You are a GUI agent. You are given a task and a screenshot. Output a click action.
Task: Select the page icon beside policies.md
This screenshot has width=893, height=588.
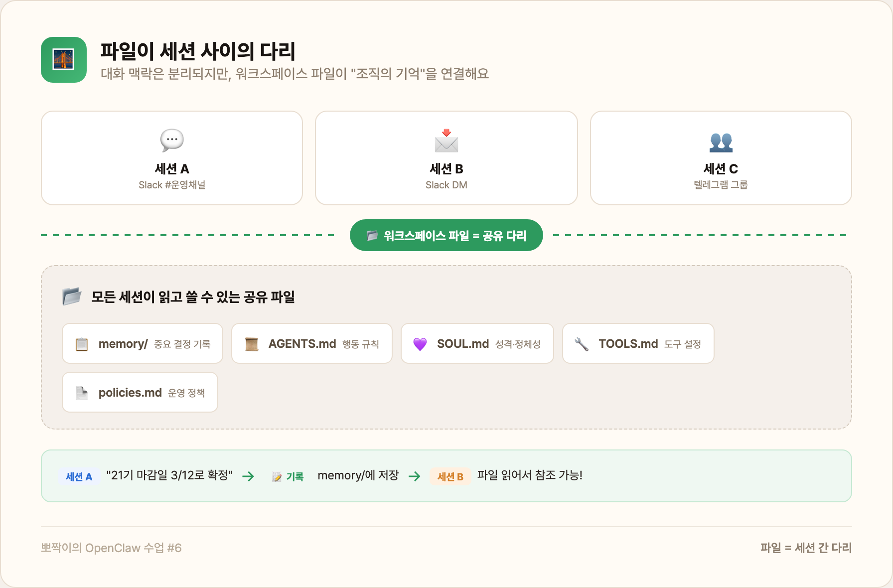81,392
